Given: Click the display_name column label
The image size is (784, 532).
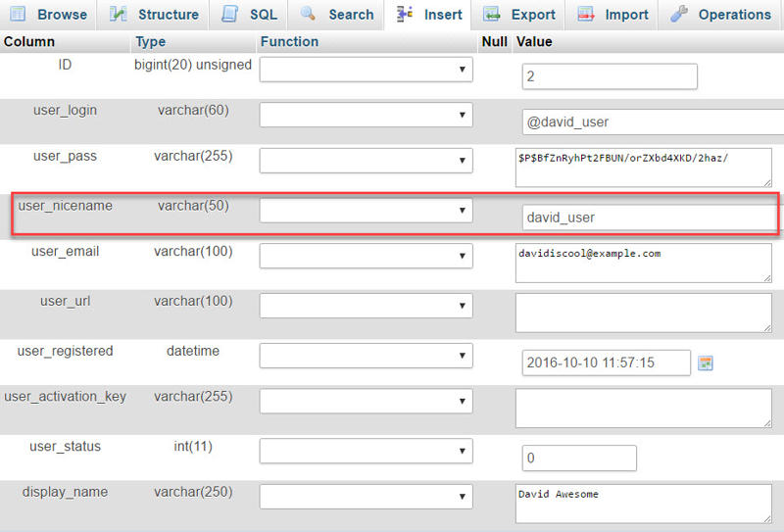Looking at the screenshot, I should [65, 492].
